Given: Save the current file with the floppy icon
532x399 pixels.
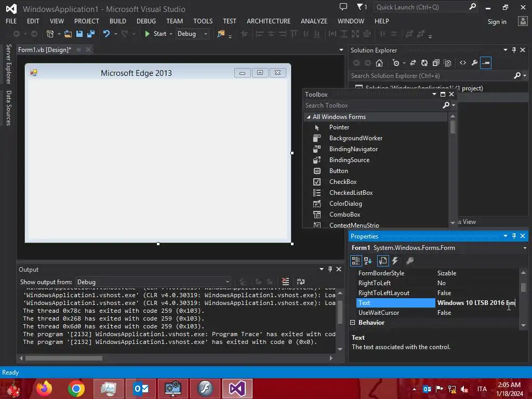Looking at the screenshot, I should (79, 34).
